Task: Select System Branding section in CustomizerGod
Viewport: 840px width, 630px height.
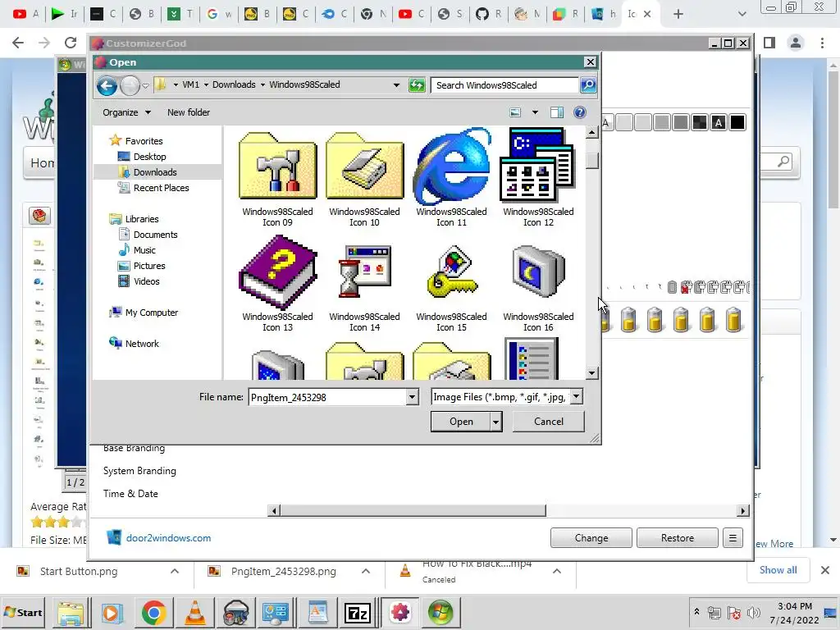Action: (139, 470)
